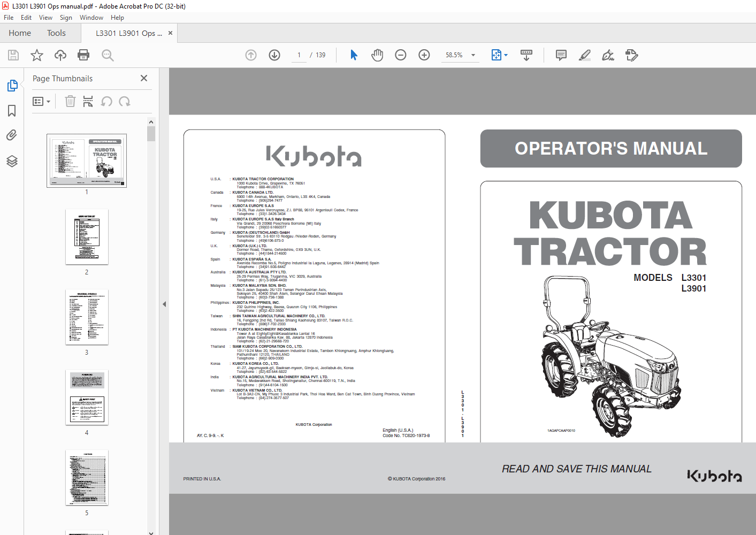Click the 'PRINTED IN U.S.A.' text

[x=202, y=479]
